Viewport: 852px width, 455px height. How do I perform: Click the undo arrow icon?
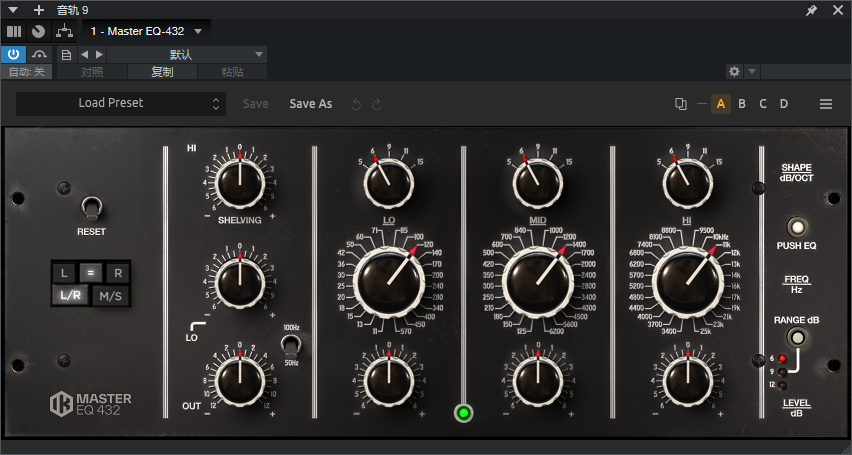click(356, 104)
